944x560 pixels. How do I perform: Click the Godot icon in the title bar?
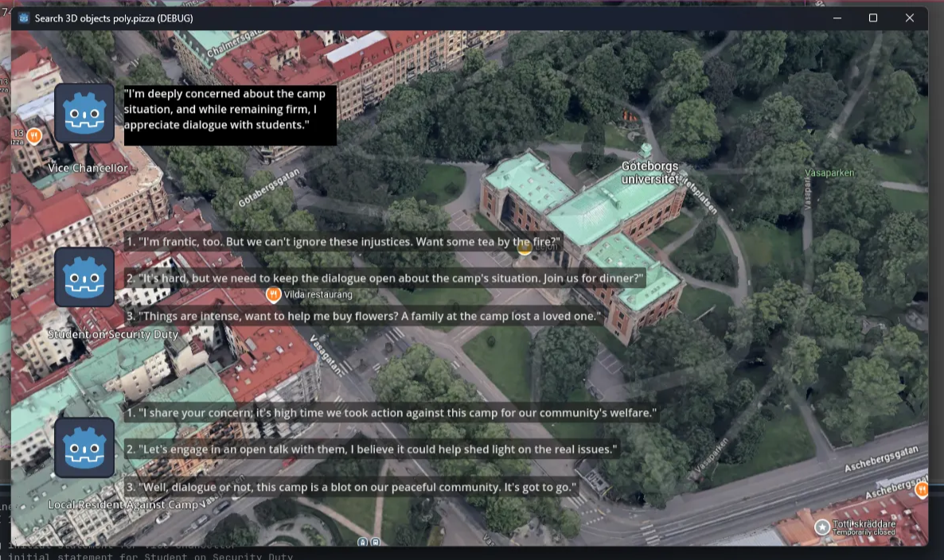pos(23,18)
